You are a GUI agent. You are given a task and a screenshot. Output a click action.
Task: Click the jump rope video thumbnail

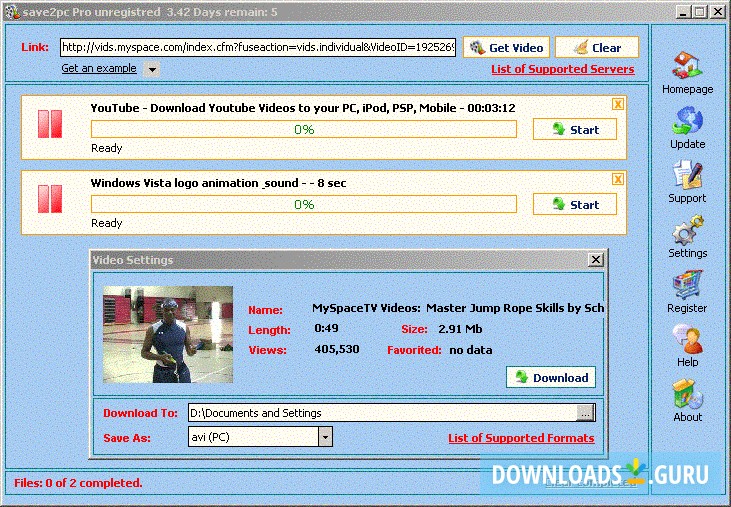(x=168, y=335)
